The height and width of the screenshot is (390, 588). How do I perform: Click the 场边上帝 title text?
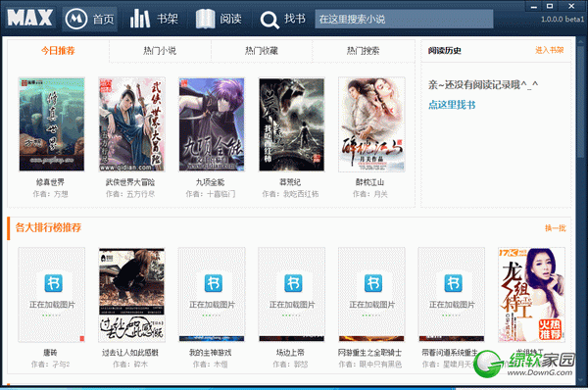pos(290,353)
